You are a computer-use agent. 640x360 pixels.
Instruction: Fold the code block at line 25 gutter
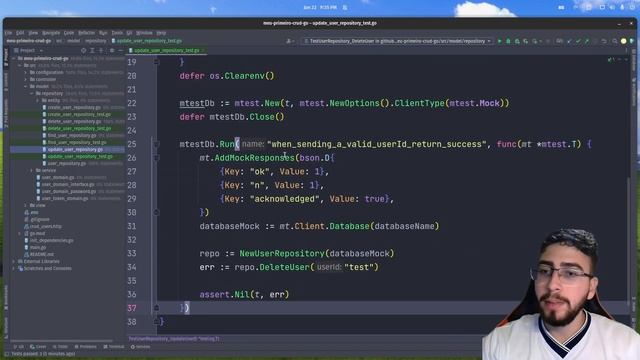point(157,144)
